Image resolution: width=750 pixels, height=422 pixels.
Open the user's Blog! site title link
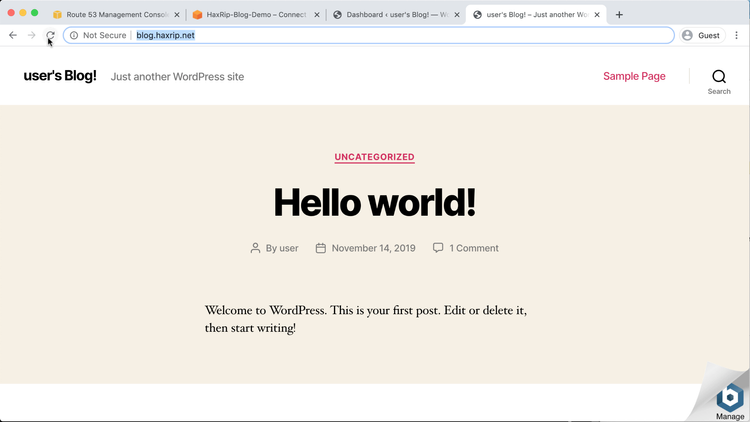60,76
